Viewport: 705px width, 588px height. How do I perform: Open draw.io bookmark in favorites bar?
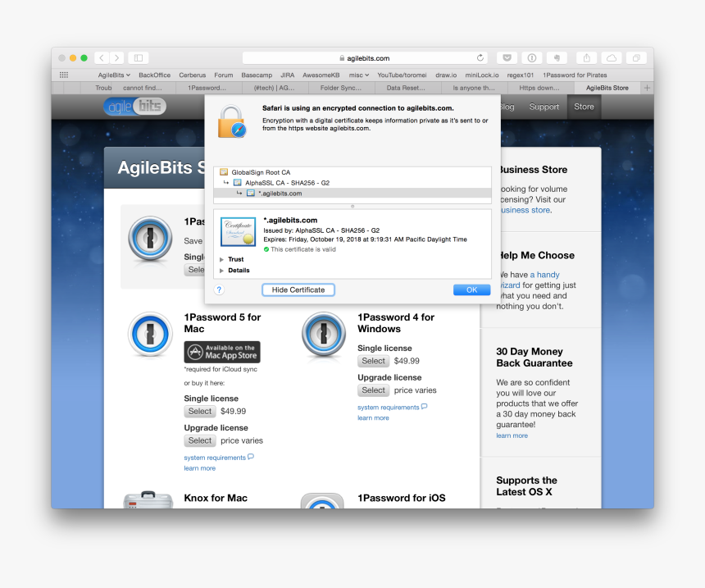446,75
